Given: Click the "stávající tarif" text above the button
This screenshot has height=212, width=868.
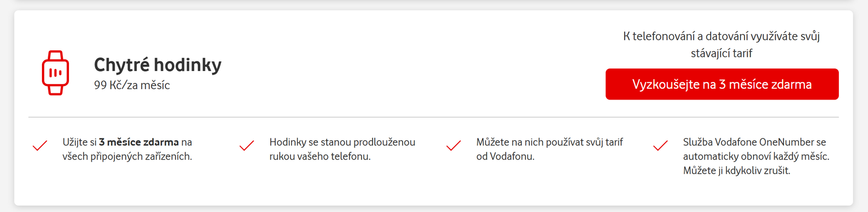Looking at the screenshot, I should tap(721, 53).
